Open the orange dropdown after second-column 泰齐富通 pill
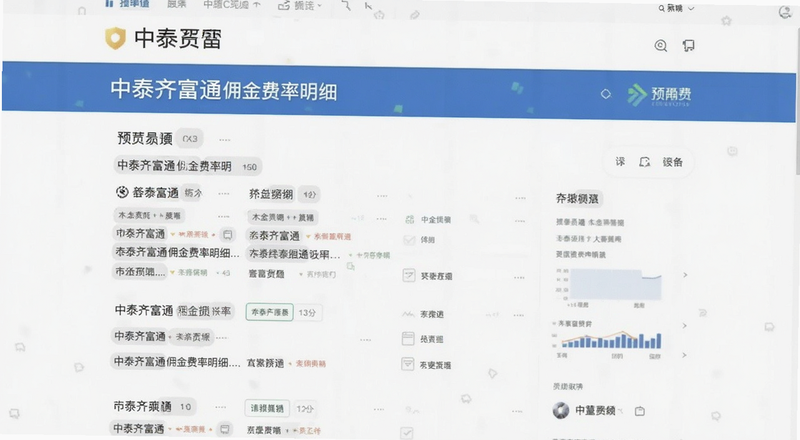 [309, 236]
